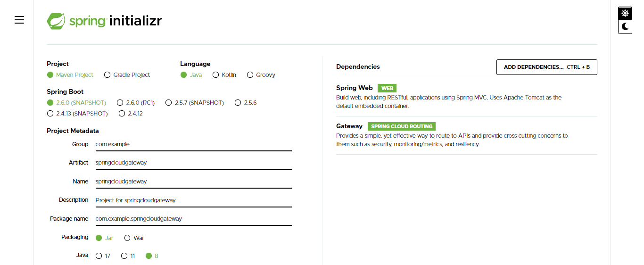The width and height of the screenshot is (644, 265).
Task: Click the Spring Boot heading
Action: (65, 91)
